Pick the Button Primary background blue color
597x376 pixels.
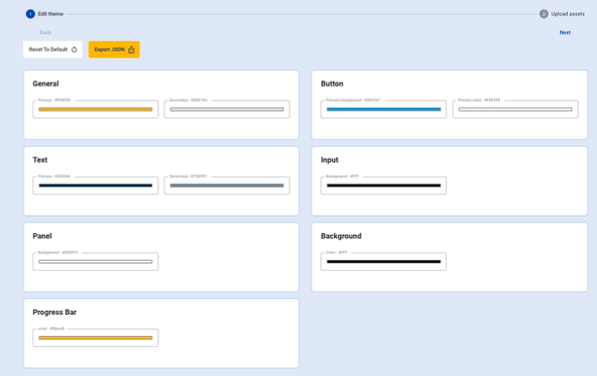pos(383,110)
